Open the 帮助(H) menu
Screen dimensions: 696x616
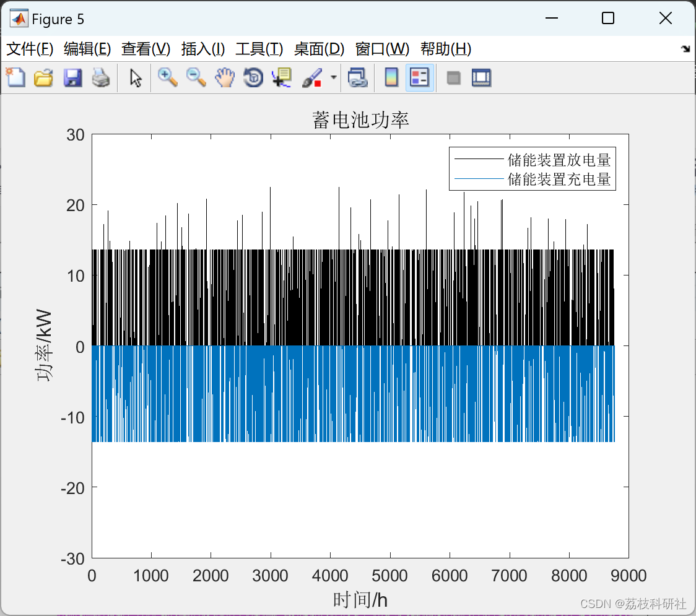point(446,49)
